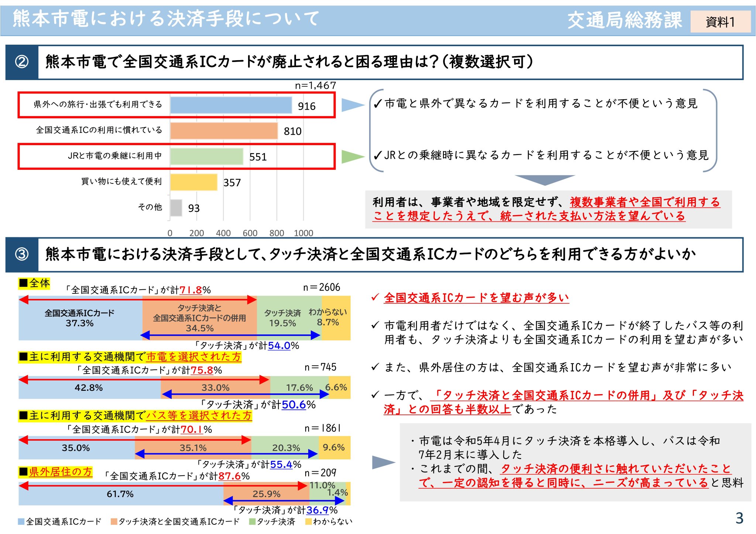Click the yellow legend swatch for わからない
Image resolution: width=756 pixels, height=534 pixels.
[308, 521]
